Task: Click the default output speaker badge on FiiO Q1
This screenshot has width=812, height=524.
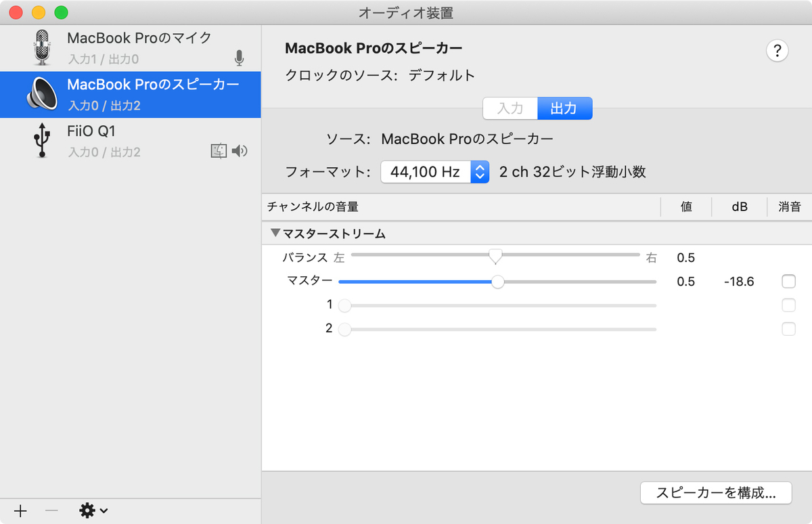Action: point(240,151)
